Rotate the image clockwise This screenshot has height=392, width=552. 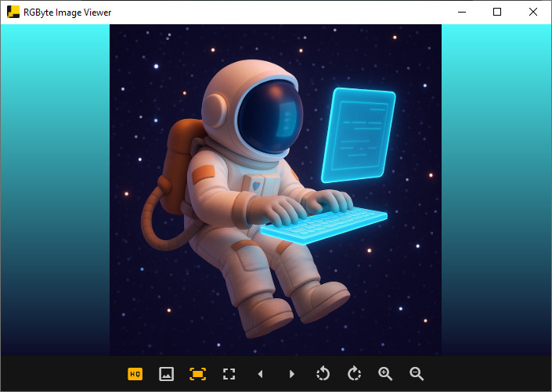point(354,374)
